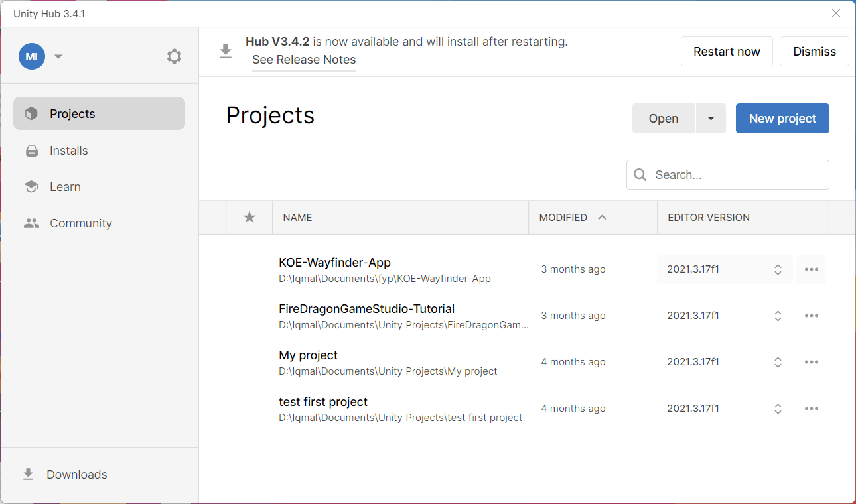Click the Hub update download icon

coord(226,52)
